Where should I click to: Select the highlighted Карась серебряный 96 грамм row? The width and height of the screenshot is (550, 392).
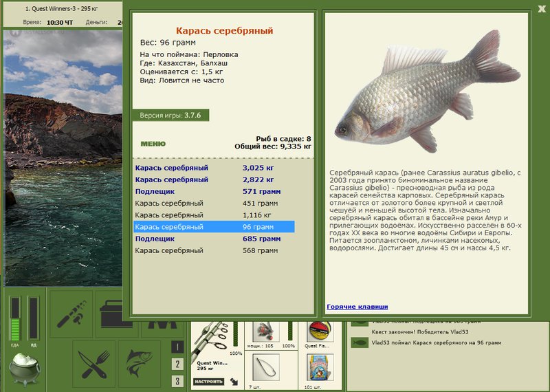point(214,227)
